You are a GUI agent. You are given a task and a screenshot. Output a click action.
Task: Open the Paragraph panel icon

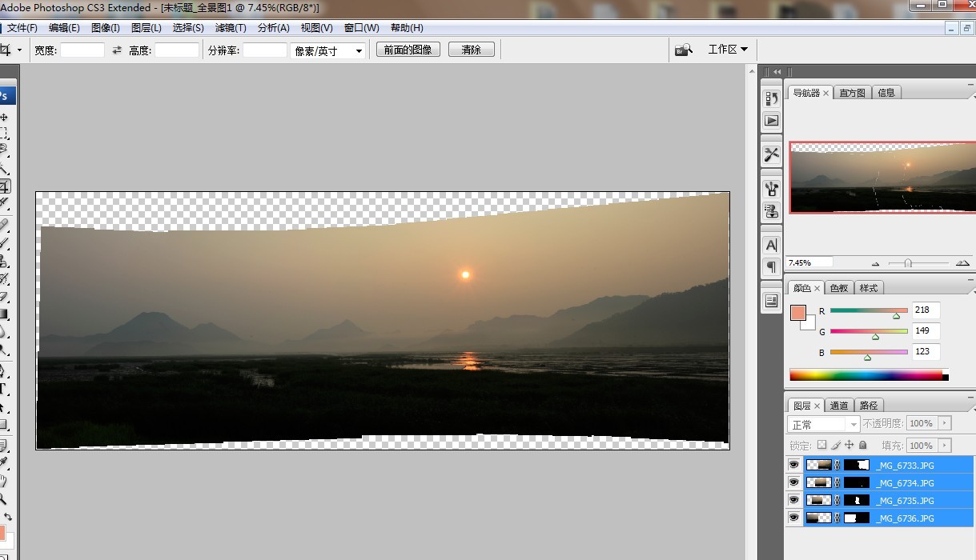(771, 266)
